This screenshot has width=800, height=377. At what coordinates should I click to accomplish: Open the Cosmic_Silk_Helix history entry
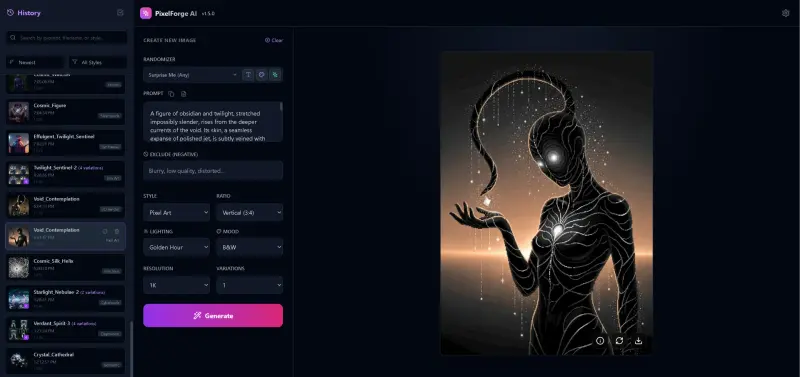65,267
